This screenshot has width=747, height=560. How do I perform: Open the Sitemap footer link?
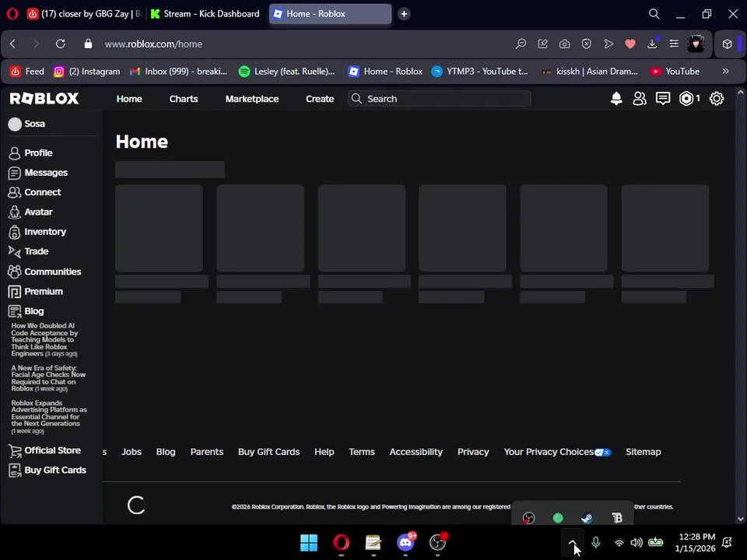644,452
